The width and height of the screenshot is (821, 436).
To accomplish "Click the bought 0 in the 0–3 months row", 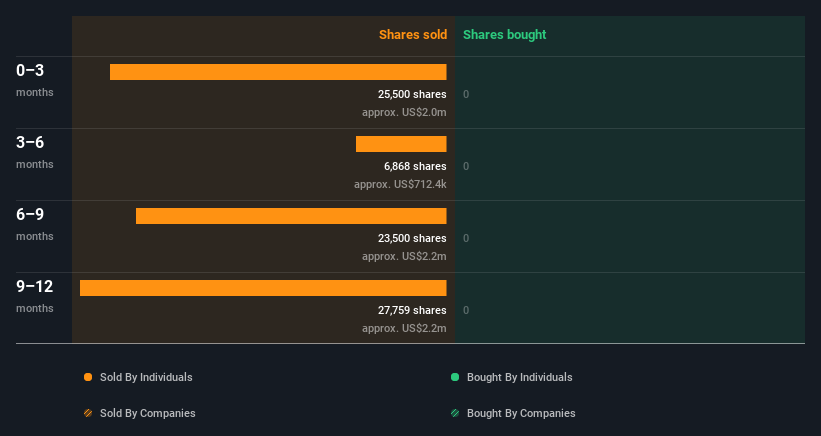I will point(466,95).
